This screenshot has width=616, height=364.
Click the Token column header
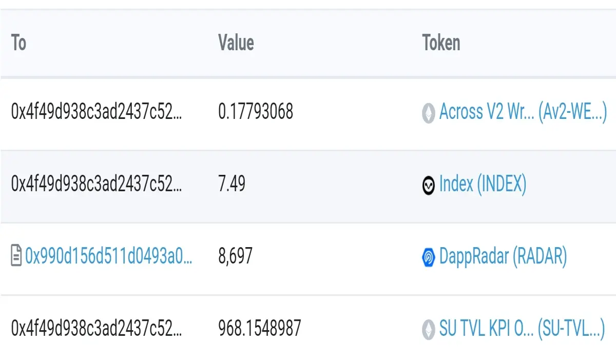coord(441,43)
